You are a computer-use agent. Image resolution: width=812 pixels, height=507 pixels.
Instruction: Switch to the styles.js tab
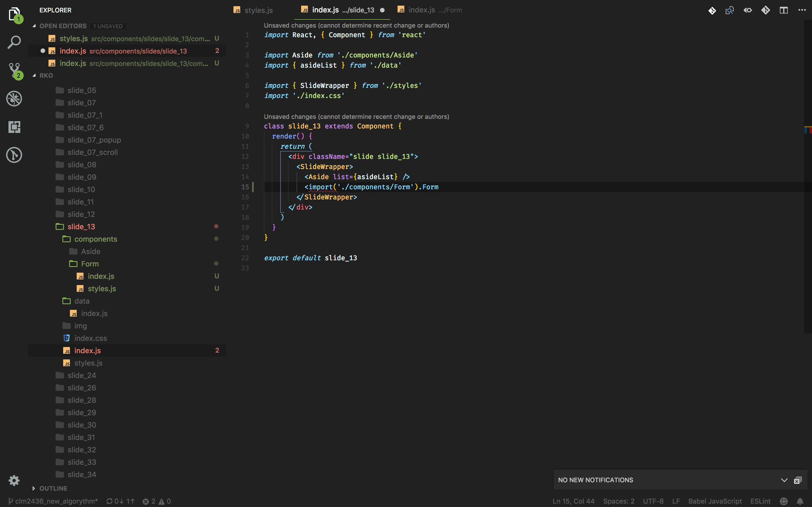point(258,10)
